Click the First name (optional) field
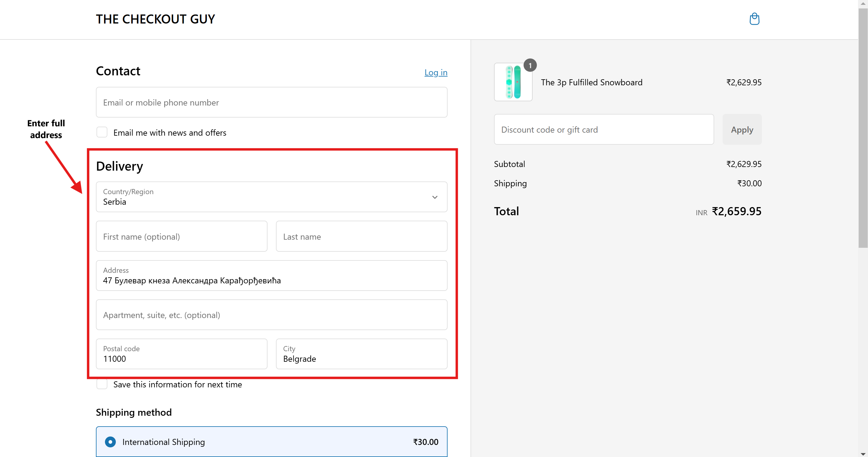The width and height of the screenshot is (868, 457). click(x=181, y=236)
